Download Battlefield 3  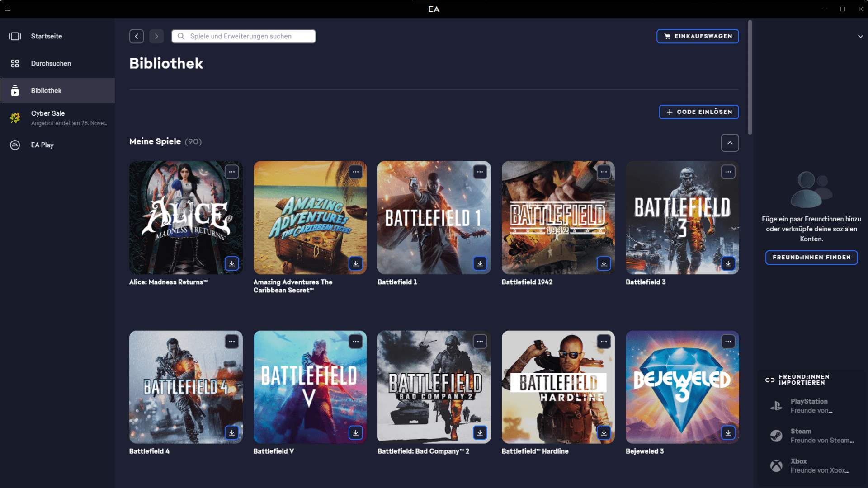pos(728,263)
